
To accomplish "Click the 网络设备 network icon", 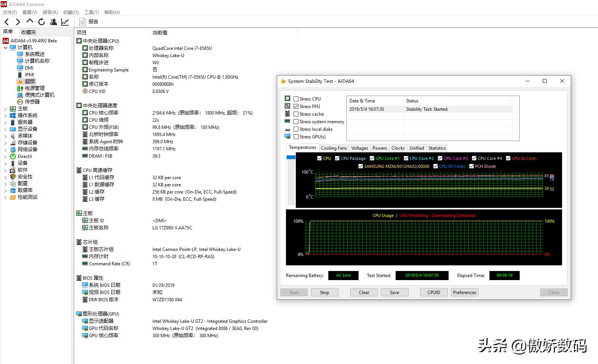I will 13,149.
